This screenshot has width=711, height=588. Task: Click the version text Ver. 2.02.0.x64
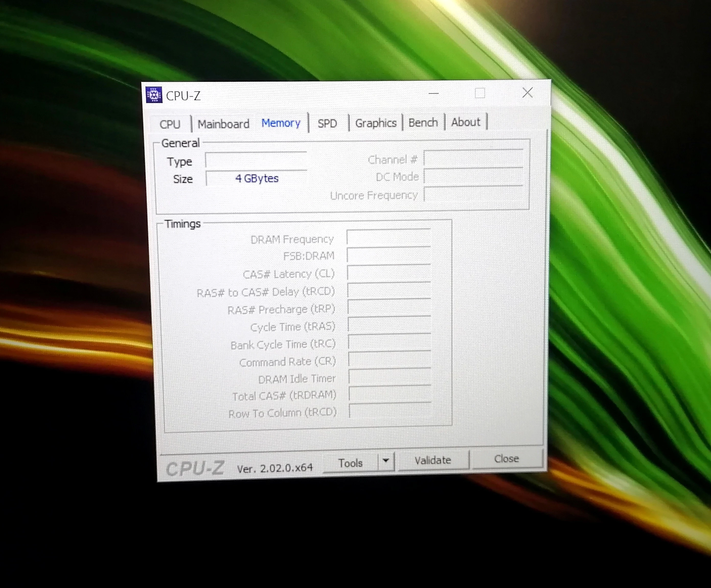pos(275,468)
